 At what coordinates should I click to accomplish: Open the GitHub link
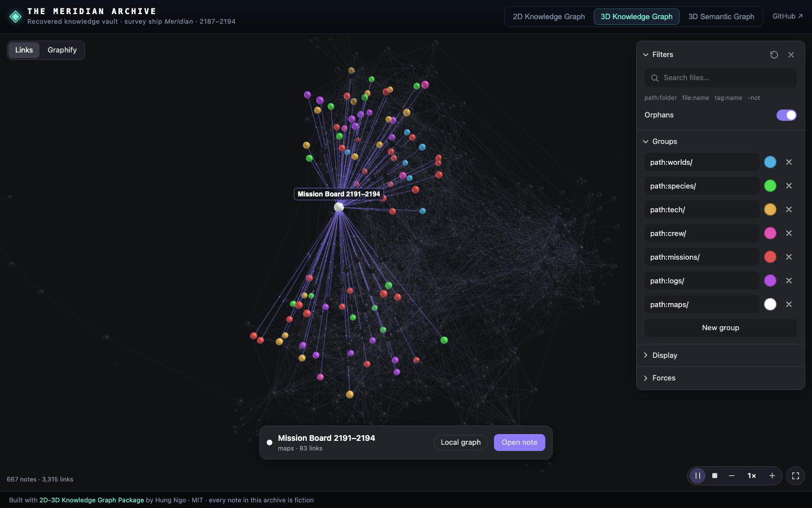(788, 16)
